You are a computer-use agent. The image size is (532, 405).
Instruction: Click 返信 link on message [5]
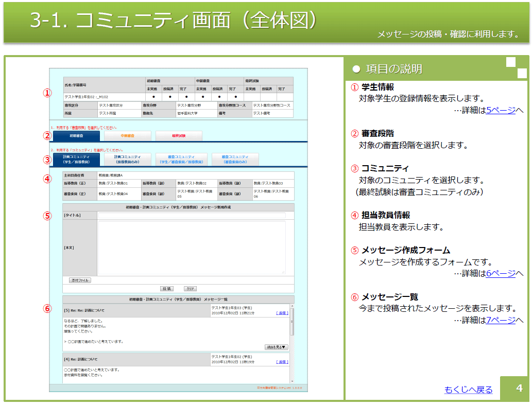point(282,312)
